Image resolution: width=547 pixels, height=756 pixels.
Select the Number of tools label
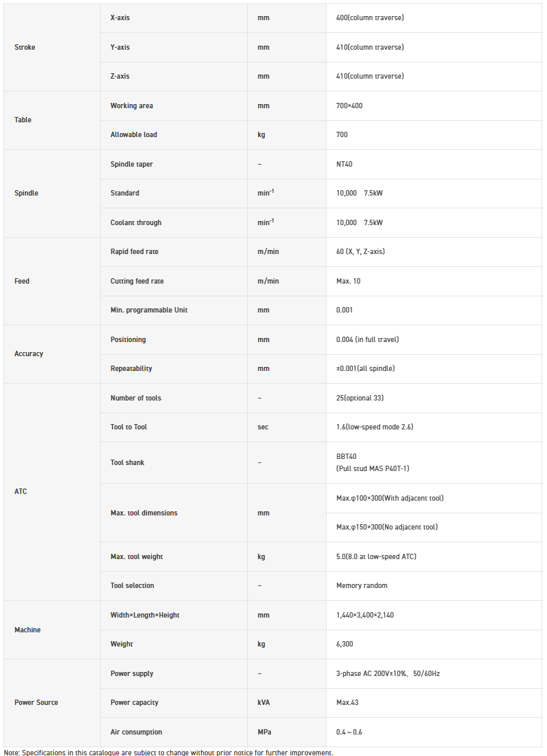136,398
